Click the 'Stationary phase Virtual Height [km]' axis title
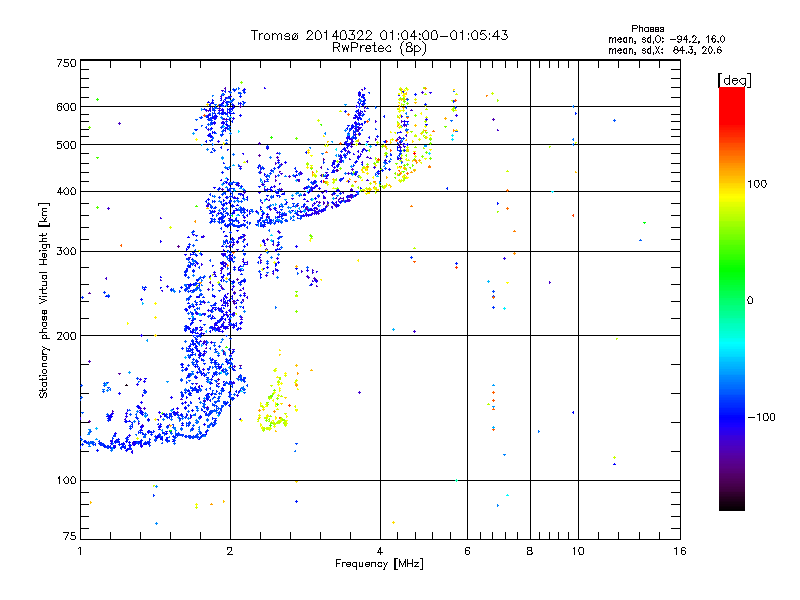 point(44,301)
